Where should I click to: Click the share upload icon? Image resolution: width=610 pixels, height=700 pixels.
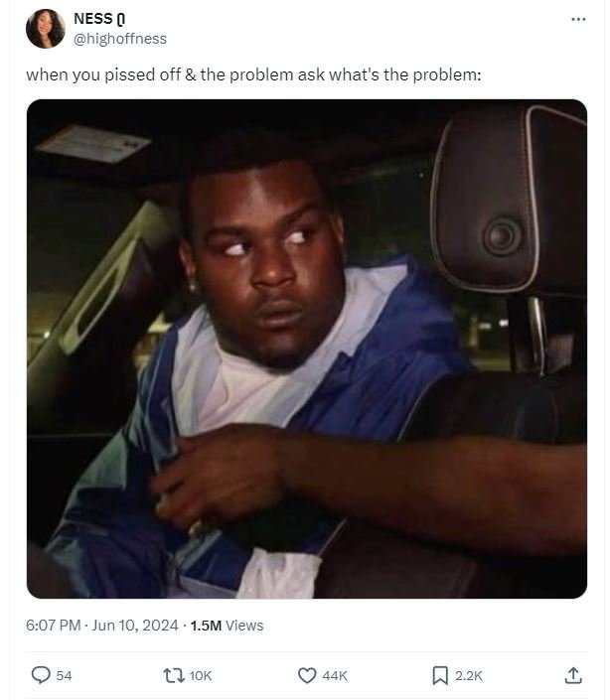[x=573, y=675]
